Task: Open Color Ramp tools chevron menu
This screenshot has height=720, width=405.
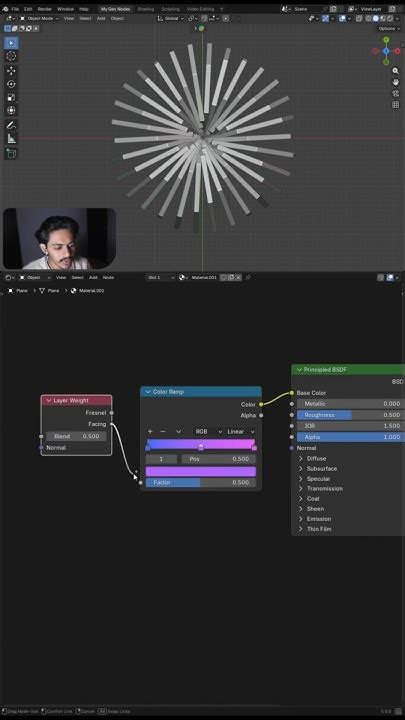Action: [179, 432]
